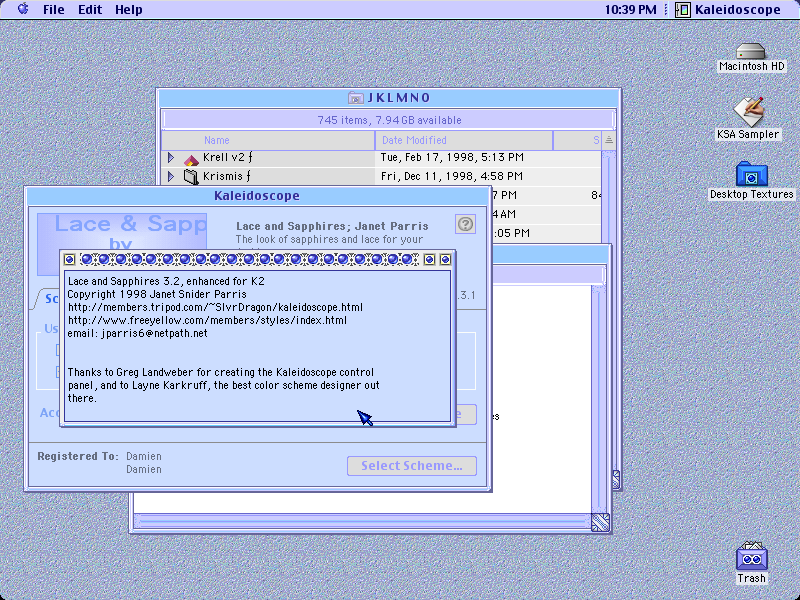Click the resize grip of the rear white window
The image size is (800, 600).
(601, 522)
